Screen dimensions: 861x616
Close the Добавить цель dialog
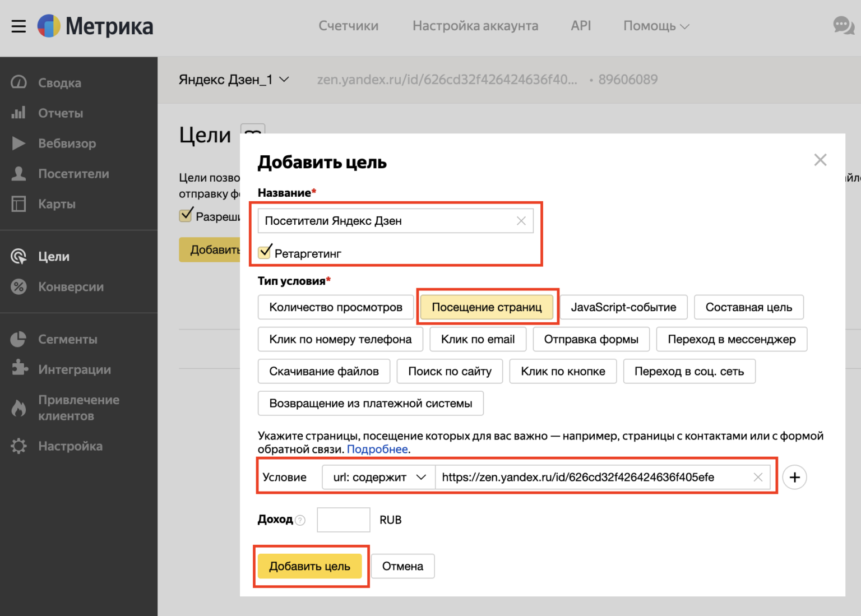pyautogui.click(x=820, y=160)
